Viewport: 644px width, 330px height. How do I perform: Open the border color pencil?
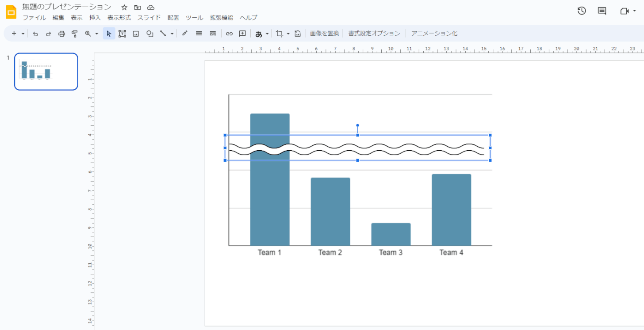[185, 34]
